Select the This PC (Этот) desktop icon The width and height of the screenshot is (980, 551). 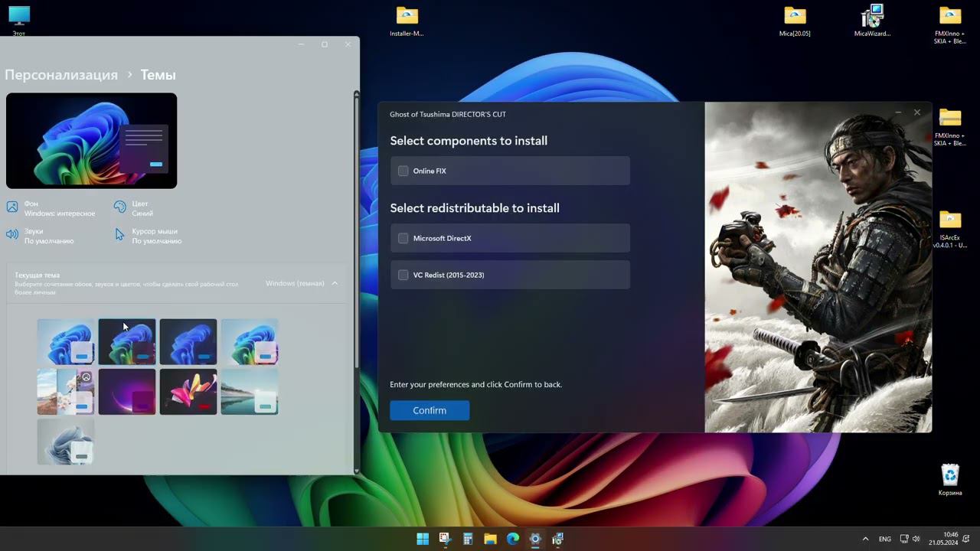coord(19,21)
